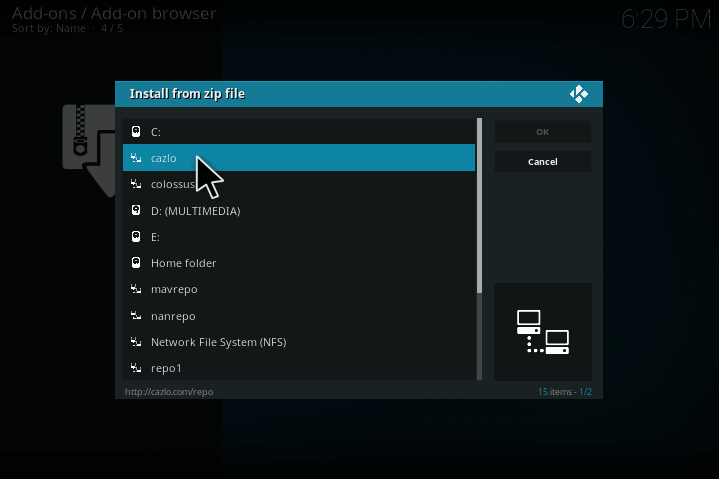Click the drive icon beside Home folder
719x479 pixels.
pos(136,263)
